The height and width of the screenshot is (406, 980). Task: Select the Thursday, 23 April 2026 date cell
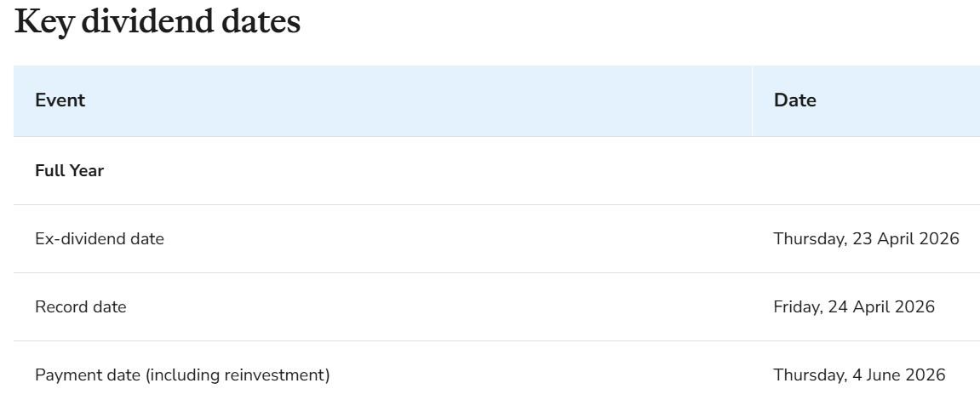pos(865,239)
